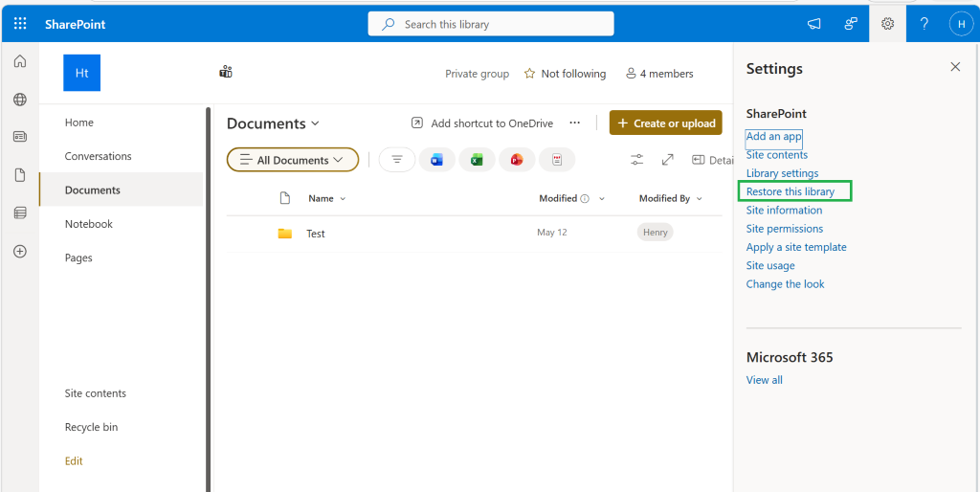The image size is (980, 492).
Task: Filter by PowerPoint files icon
Action: point(517,160)
